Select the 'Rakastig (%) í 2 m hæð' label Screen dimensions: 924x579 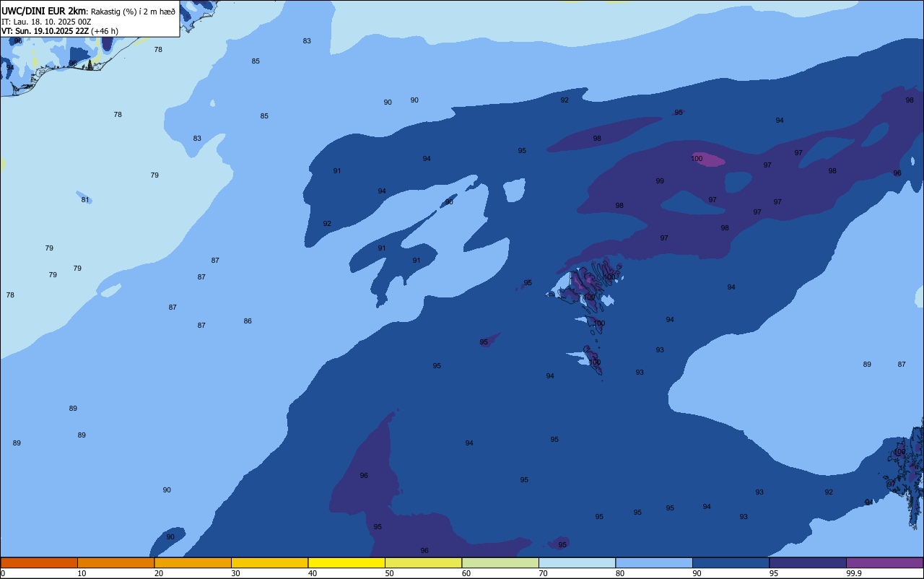click(133, 12)
